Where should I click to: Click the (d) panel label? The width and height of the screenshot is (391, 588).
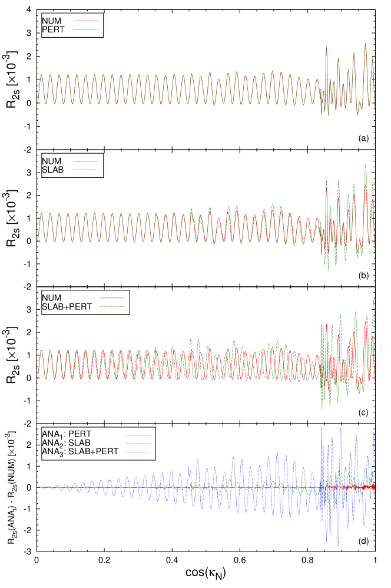(x=363, y=541)
